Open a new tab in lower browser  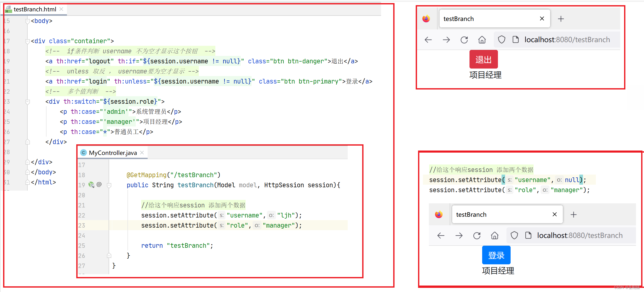click(x=573, y=215)
